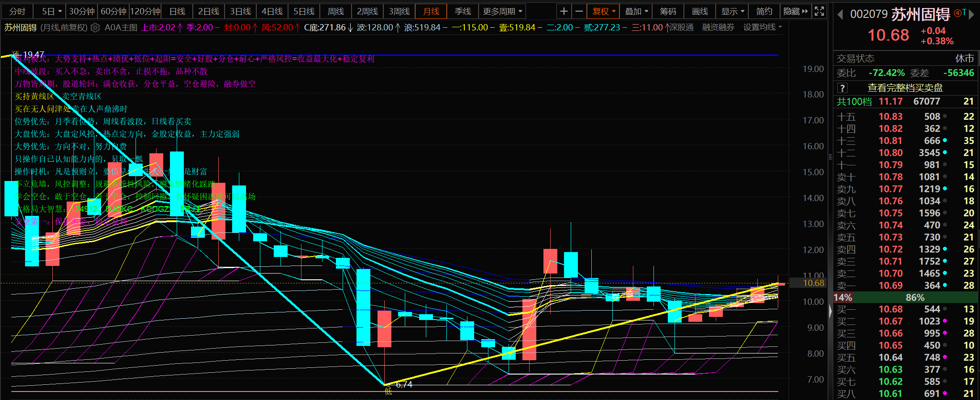This screenshot has width=980, height=400.
Task: Click the 隐藏 hide panel button
Action: (796, 11)
